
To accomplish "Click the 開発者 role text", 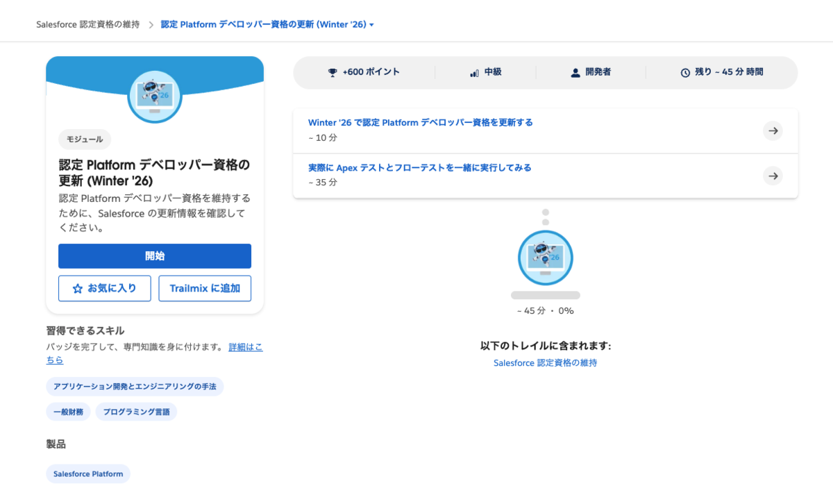I will point(598,72).
